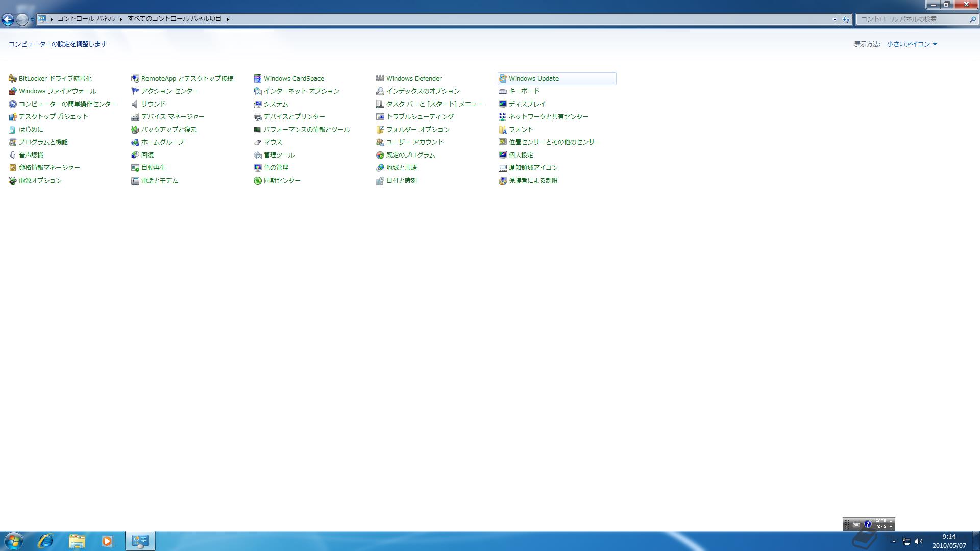The height and width of the screenshot is (551, 980).
Task: Select すべてのコントロール パネル項目 breadcrumb
Action: pos(175,19)
